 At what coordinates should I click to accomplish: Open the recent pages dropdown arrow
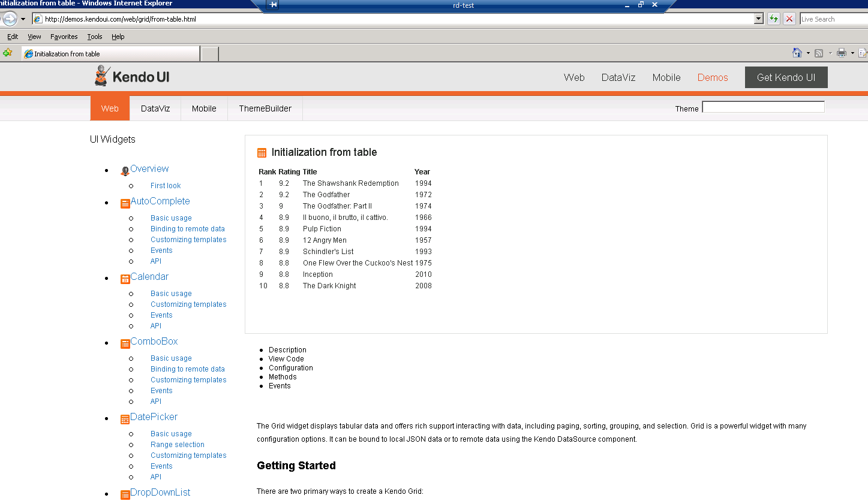pos(23,19)
